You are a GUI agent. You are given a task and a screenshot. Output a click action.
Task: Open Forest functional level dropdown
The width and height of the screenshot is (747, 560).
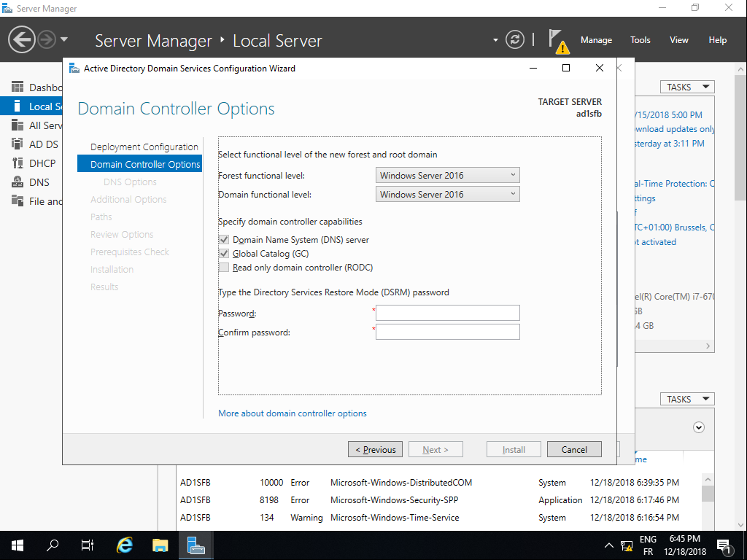(448, 175)
